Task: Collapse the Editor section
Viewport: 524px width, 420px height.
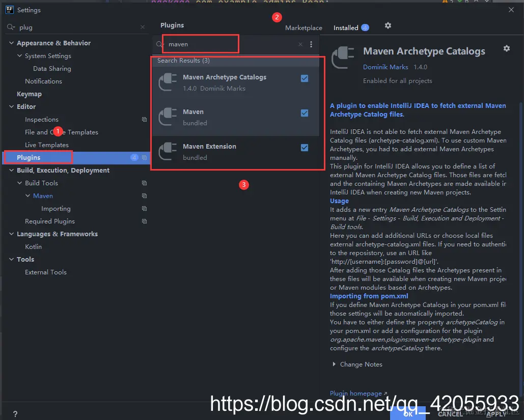Action: pos(11,106)
